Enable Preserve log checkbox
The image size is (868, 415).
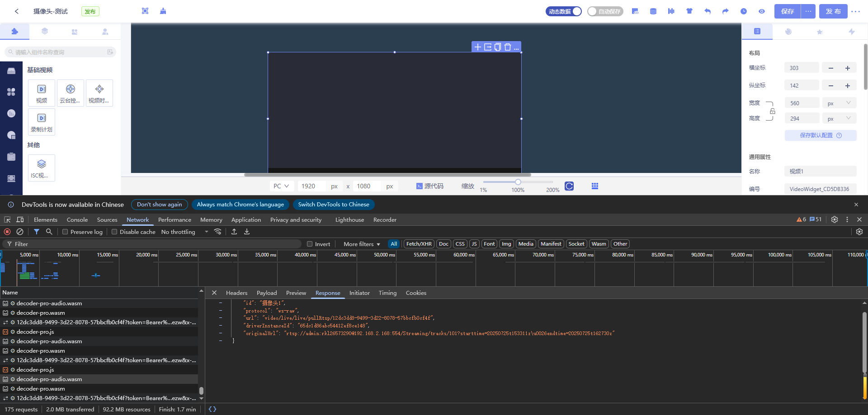point(65,232)
